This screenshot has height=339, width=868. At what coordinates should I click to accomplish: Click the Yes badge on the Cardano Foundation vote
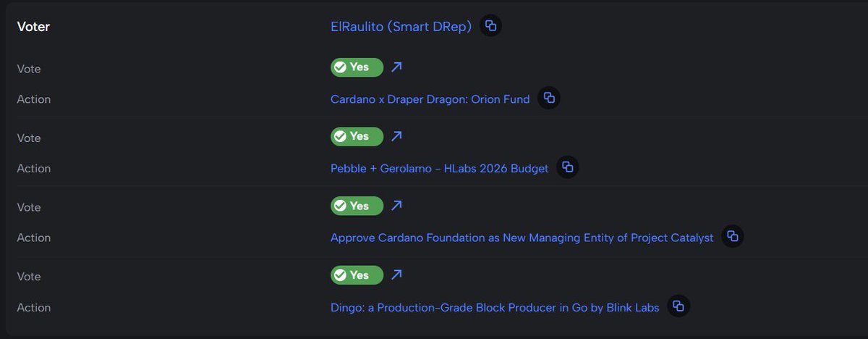pos(357,206)
